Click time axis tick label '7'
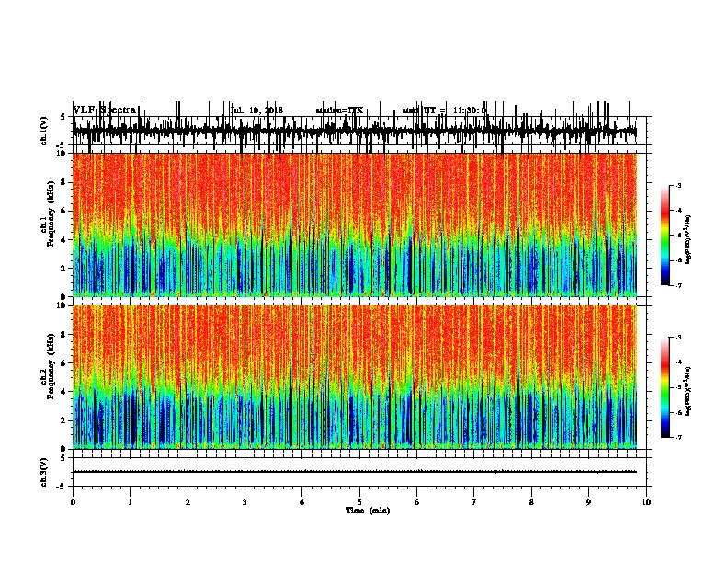 pyautogui.click(x=474, y=502)
